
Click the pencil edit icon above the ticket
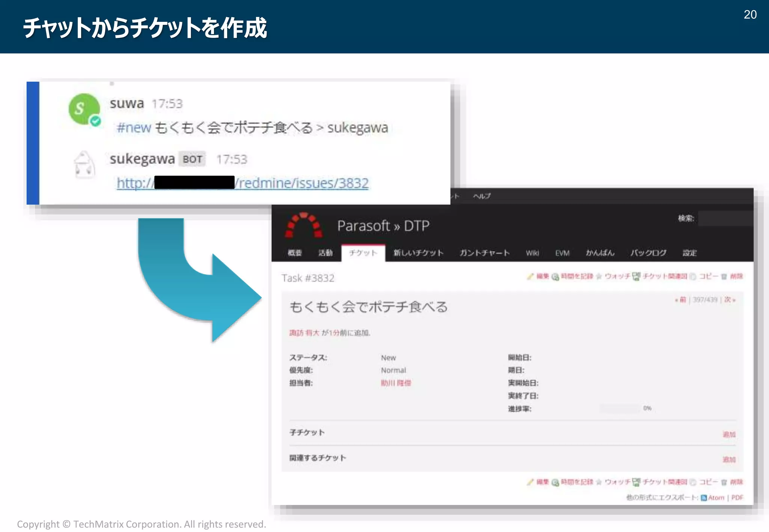(x=530, y=277)
